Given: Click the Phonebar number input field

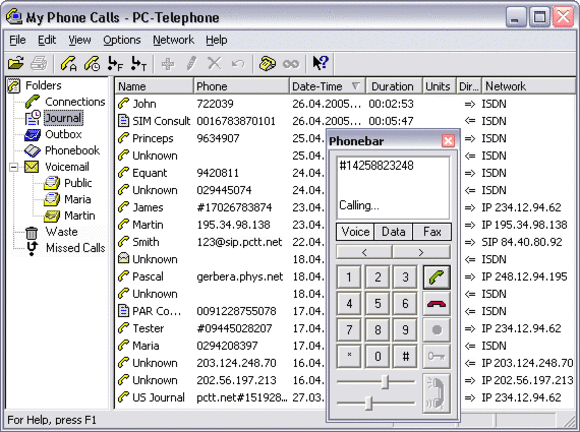Looking at the screenshot, I should 393,188.
